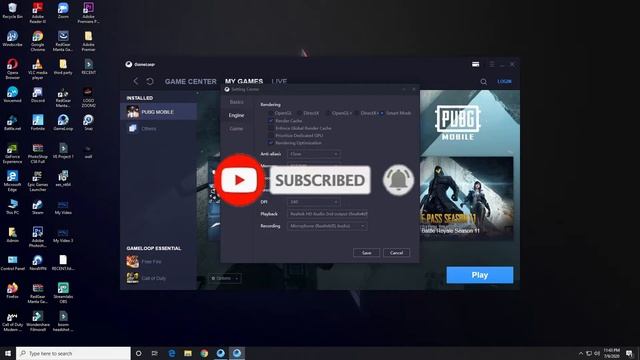This screenshot has height=360, width=640.
Task: Open Windows notification center icon
Action: point(629,353)
